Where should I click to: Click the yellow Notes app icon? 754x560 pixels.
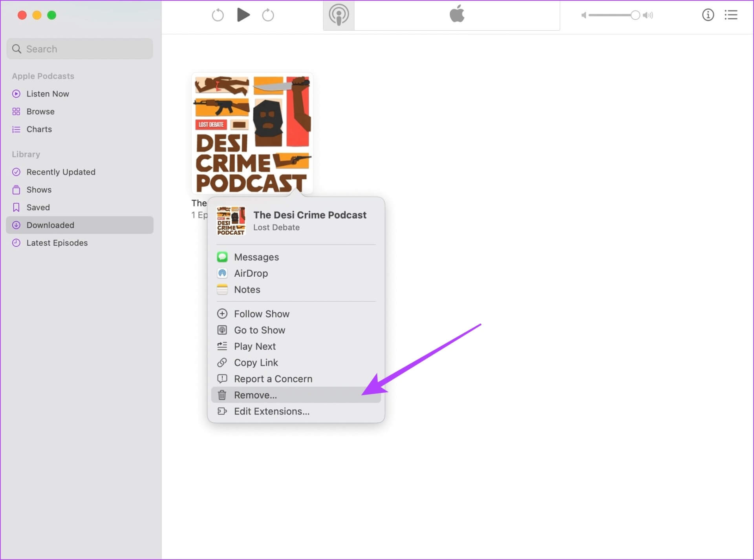tap(222, 290)
